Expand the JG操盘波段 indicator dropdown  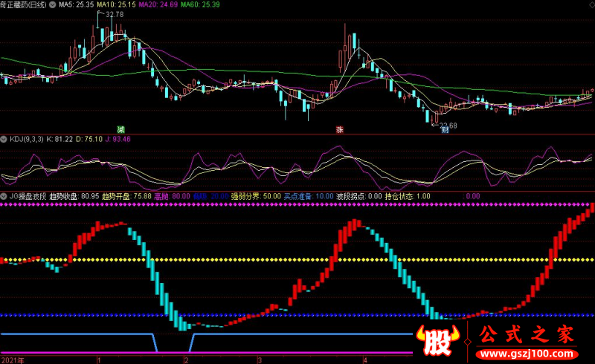(x=4, y=196)
